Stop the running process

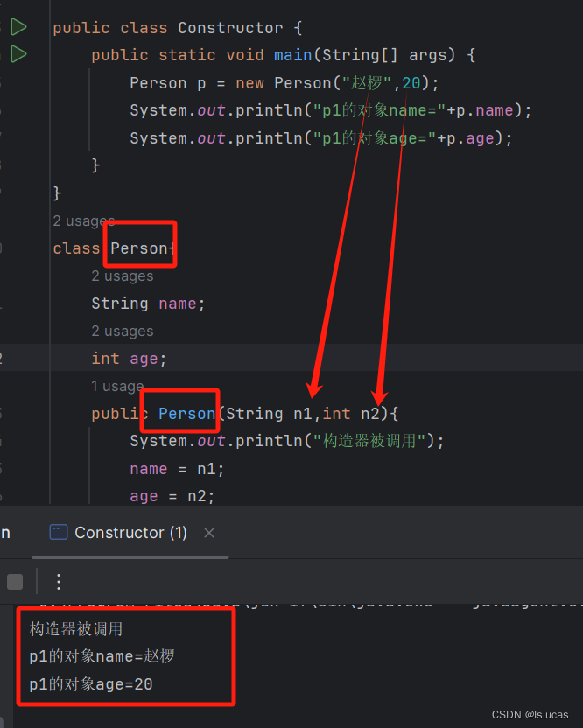coord(15,581)
